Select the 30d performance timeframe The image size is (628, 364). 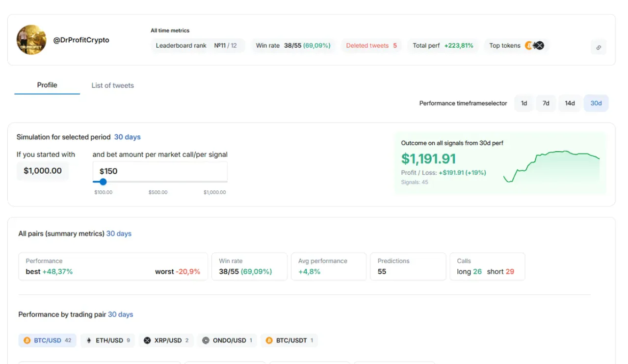[596, 104]
